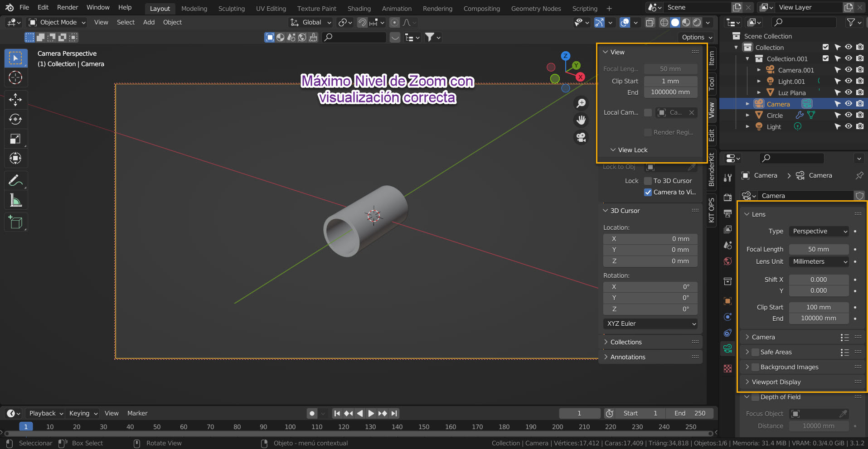Screen dimensions: 868x449
Task: Open the Playback popover in timeline
Action: pos(46,413)
